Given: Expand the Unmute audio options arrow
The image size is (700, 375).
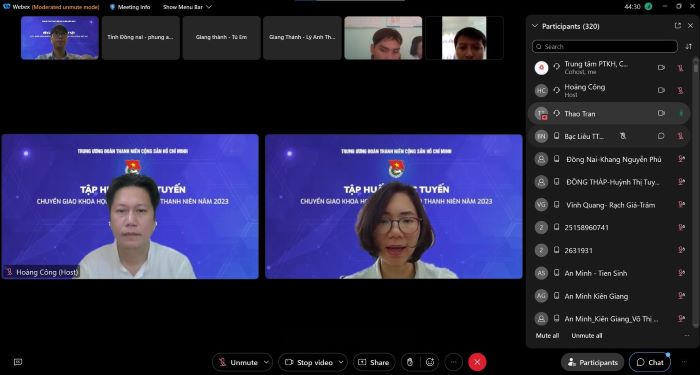Looking at the screenshot, I should [267, 362].
